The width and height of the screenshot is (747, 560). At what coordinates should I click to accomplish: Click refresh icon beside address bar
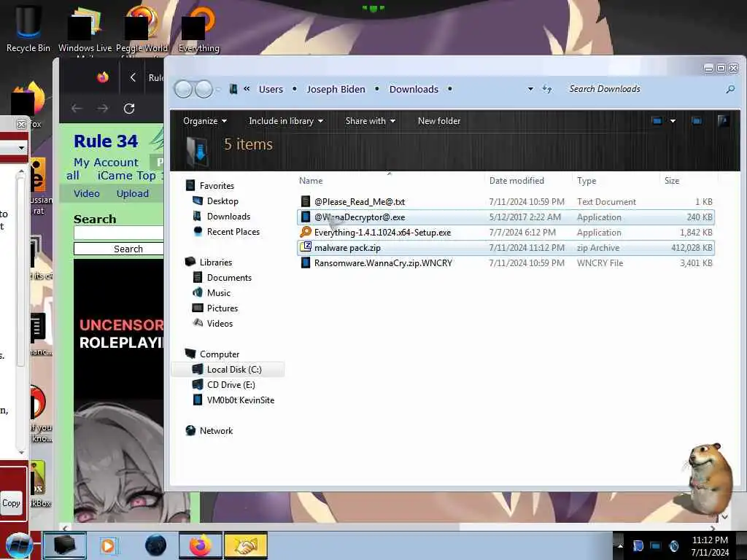(547, 89)
